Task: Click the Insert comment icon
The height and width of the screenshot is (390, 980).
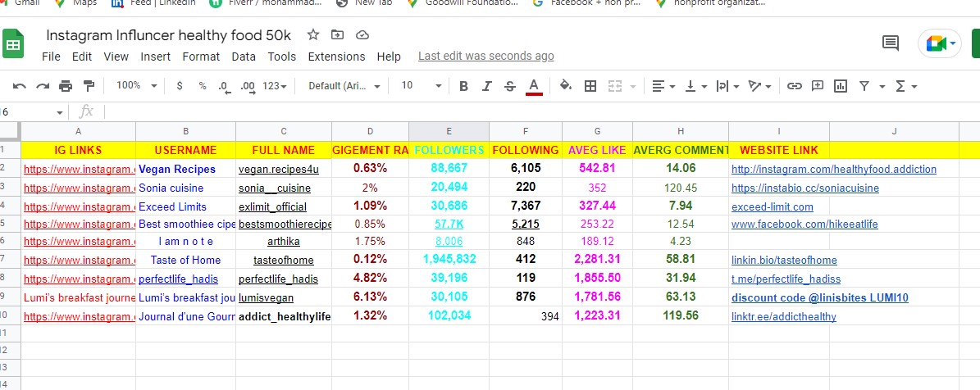Action: (x=817, y=86)
